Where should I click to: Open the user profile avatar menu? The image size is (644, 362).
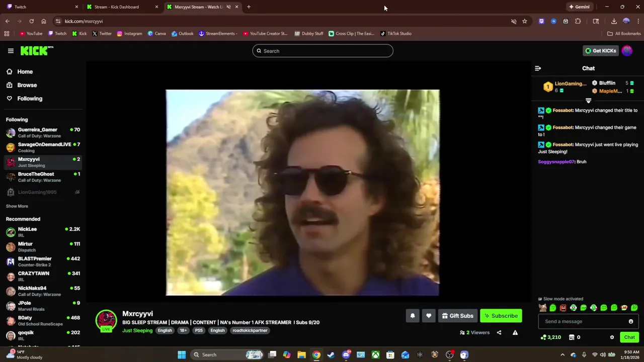click(627, 51)
